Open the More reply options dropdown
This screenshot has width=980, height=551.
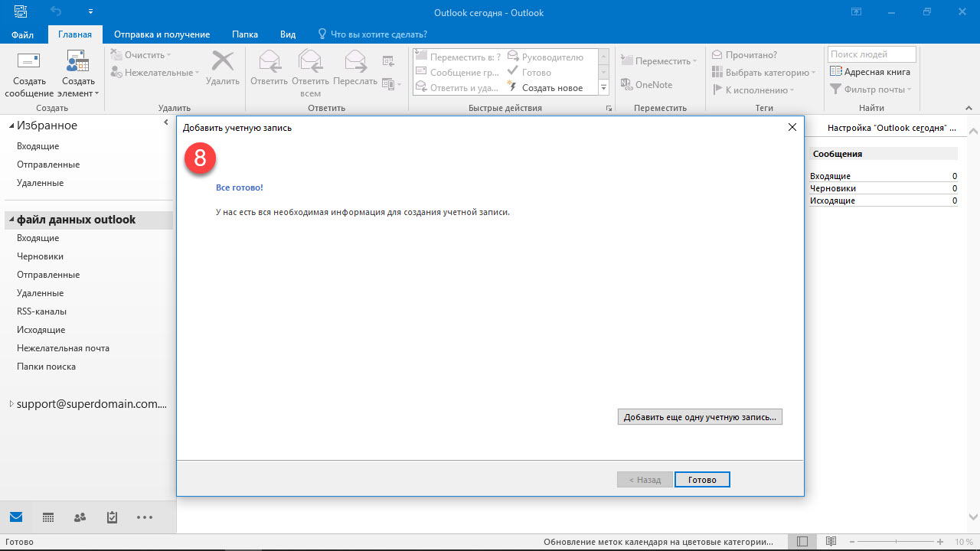pos(391,84)
